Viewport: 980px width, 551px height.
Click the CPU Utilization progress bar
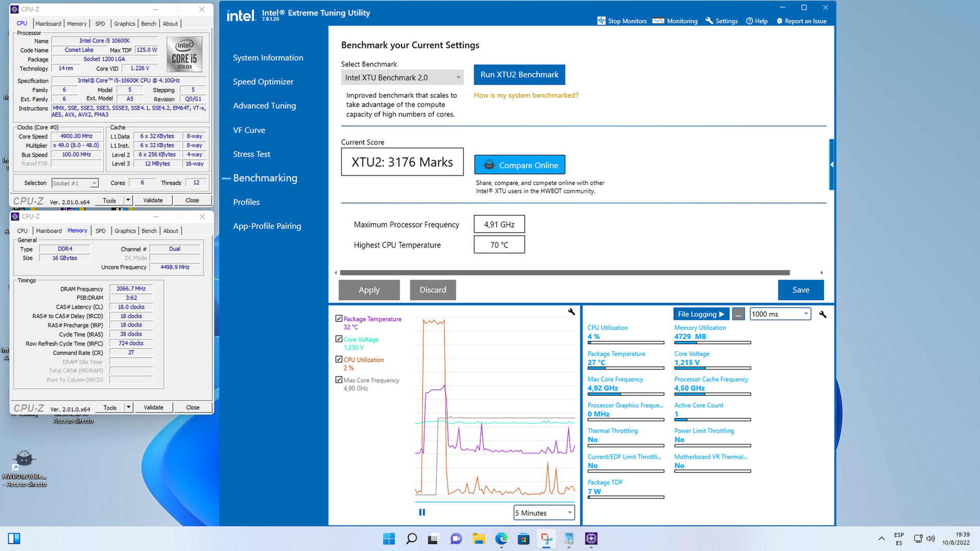pos(626,342)
